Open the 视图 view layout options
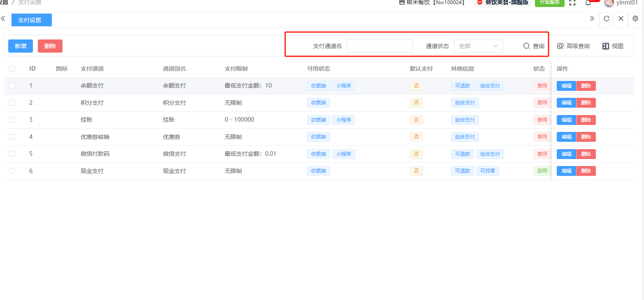The width and height of the screenshot is (644, 300). coord(613,46)
